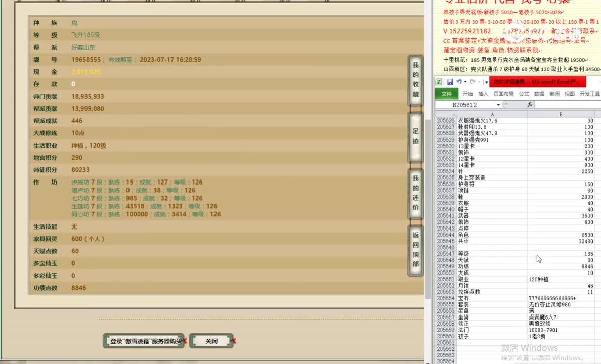Image resolution: width=601 pixels, height=364 pixels.
Task: Click the Insert Function fx icon
Action: pyautogui.click(x=530, y=104)
